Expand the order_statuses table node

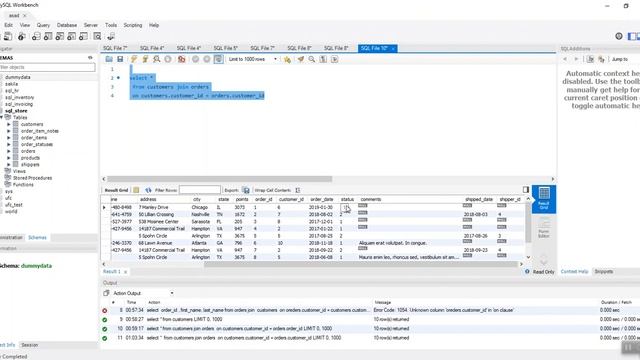tap(9, 144)
